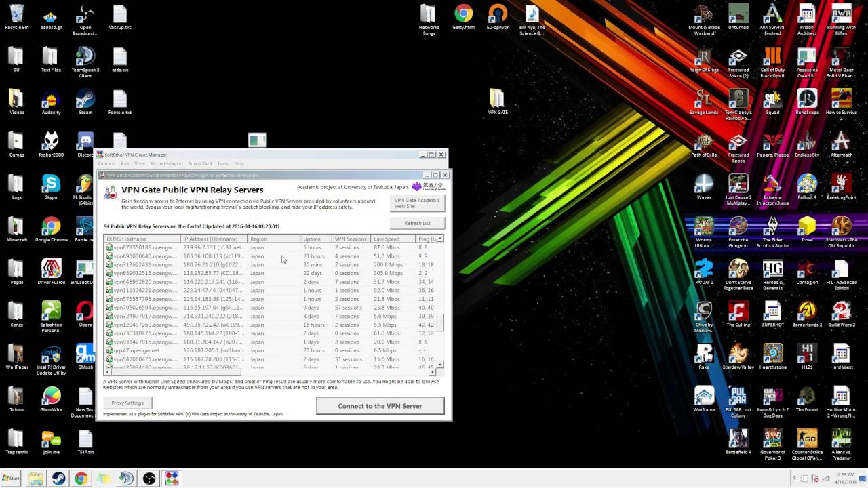Screen dimensions: 868x488
Task: Open the GlassWire desktop icon
Action: pyautogui.click(x=51, y=399)
